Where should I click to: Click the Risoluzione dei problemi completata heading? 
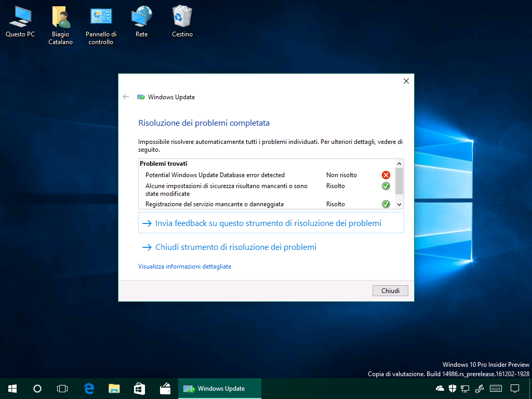point(204,123)
